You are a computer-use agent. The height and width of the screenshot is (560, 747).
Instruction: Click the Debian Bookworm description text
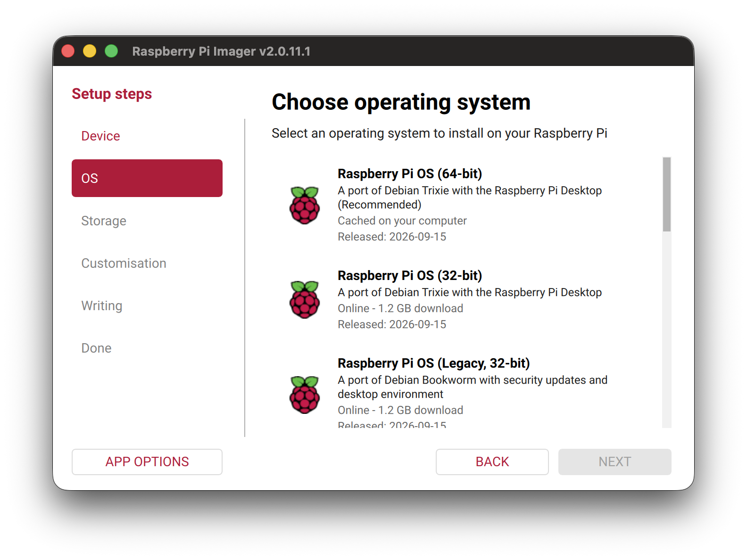(x=473, y=387)
